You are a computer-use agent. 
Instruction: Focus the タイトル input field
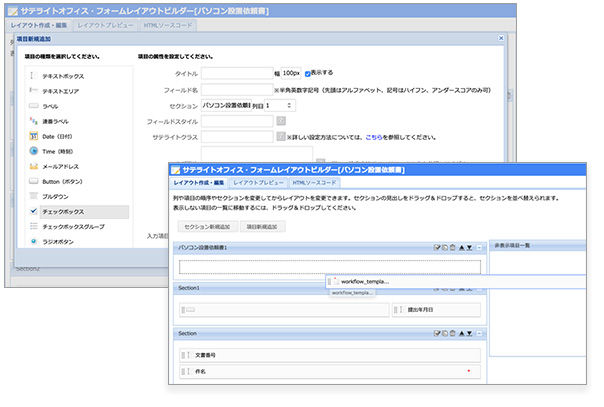[x=237, y=73]
